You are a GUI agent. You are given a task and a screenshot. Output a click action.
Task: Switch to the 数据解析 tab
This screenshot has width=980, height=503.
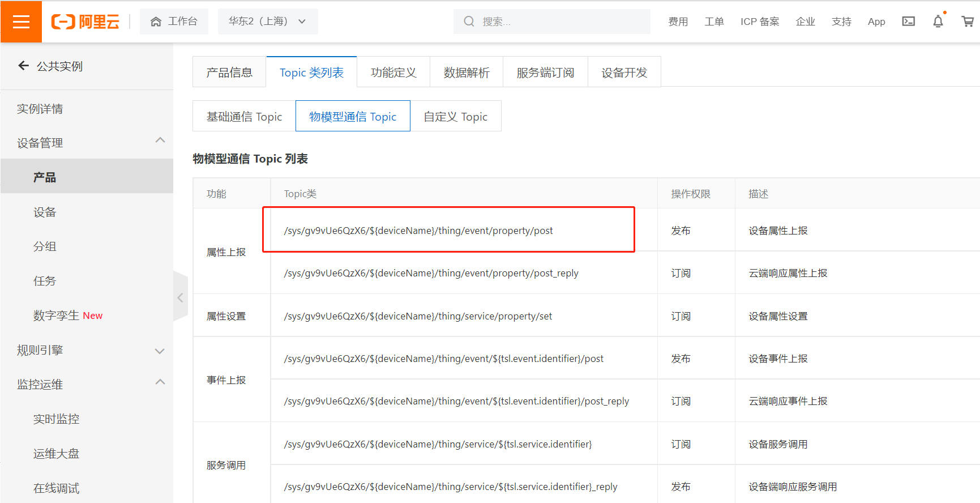[x=467, y=72]
